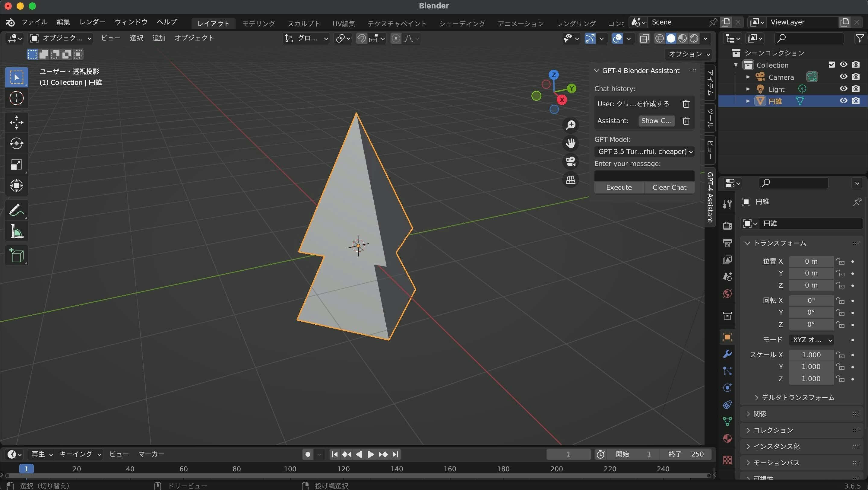Switch to the モデリング workspace tab
This screenshot has width=868, height=490.
click(258, 24)
